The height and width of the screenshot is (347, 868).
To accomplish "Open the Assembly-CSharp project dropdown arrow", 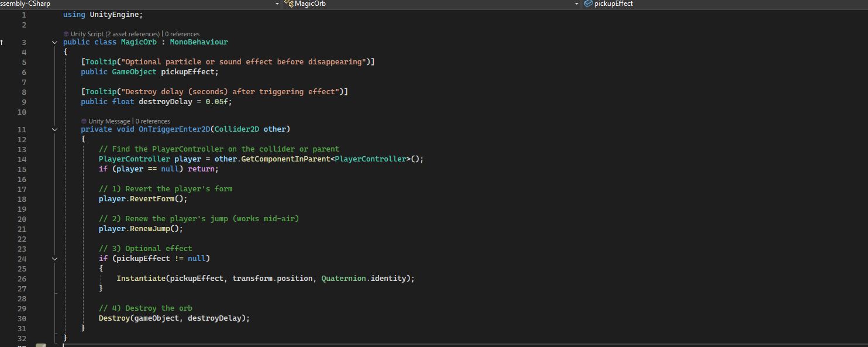I will (x=277, y=4).
